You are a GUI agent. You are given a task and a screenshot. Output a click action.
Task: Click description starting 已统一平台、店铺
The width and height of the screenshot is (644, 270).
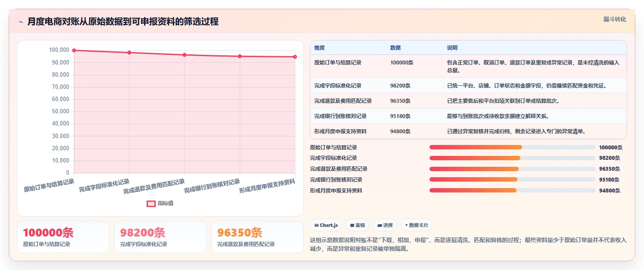527,86
